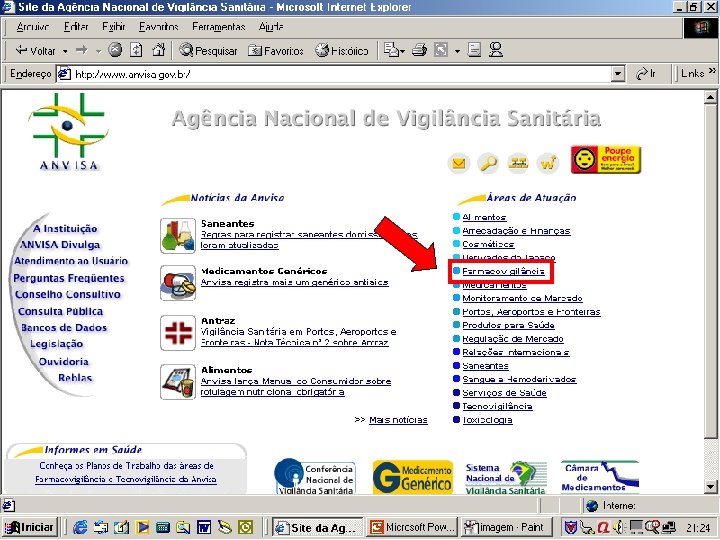Click the Messenger person icon in toolbar

(496, 50)
